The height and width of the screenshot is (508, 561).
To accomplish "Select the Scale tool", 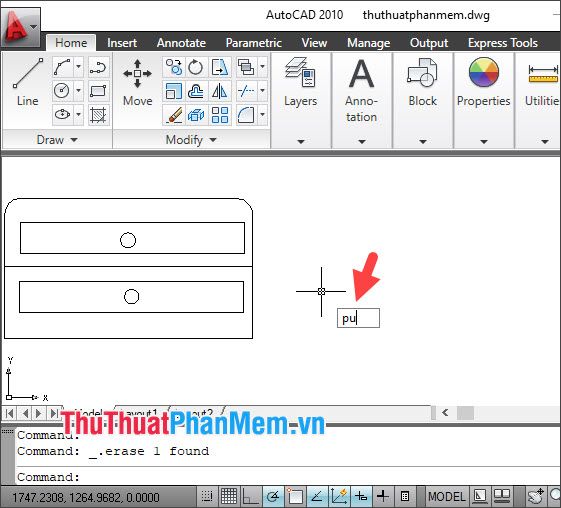I will coord(174,91).
